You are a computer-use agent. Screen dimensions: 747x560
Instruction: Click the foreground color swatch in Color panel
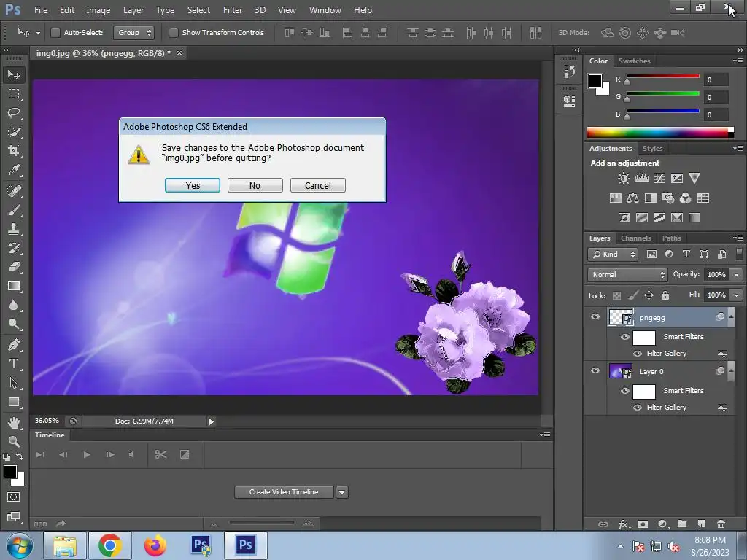595,81
